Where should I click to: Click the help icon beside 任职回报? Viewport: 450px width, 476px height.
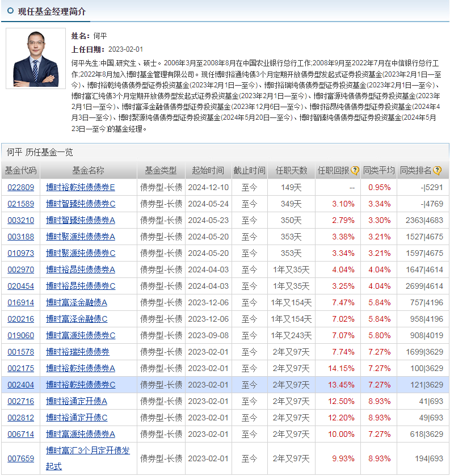355,171
